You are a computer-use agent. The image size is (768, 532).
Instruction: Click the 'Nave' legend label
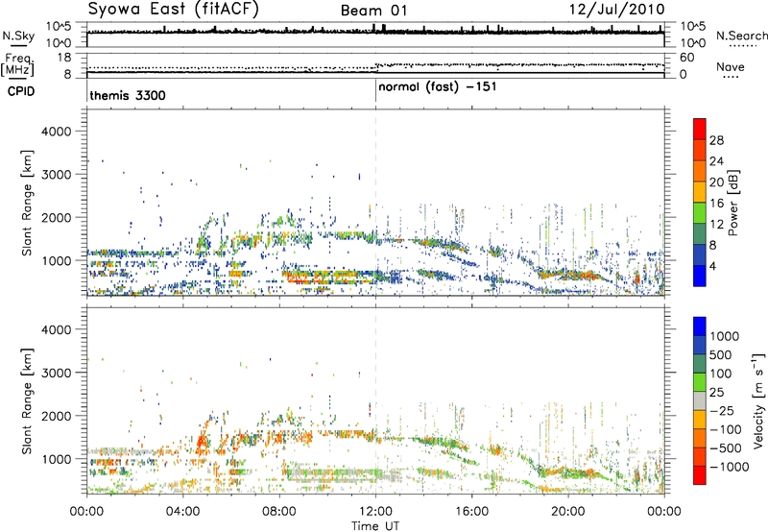point(731,66)
